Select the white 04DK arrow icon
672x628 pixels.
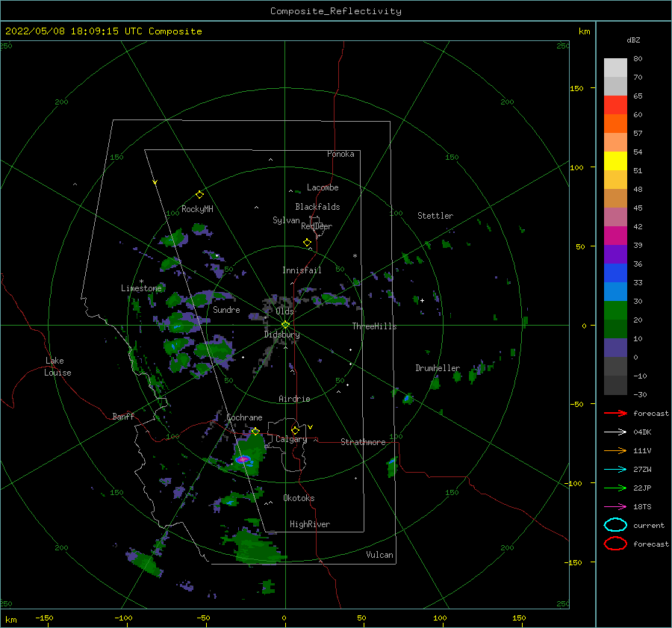[615, 432]
